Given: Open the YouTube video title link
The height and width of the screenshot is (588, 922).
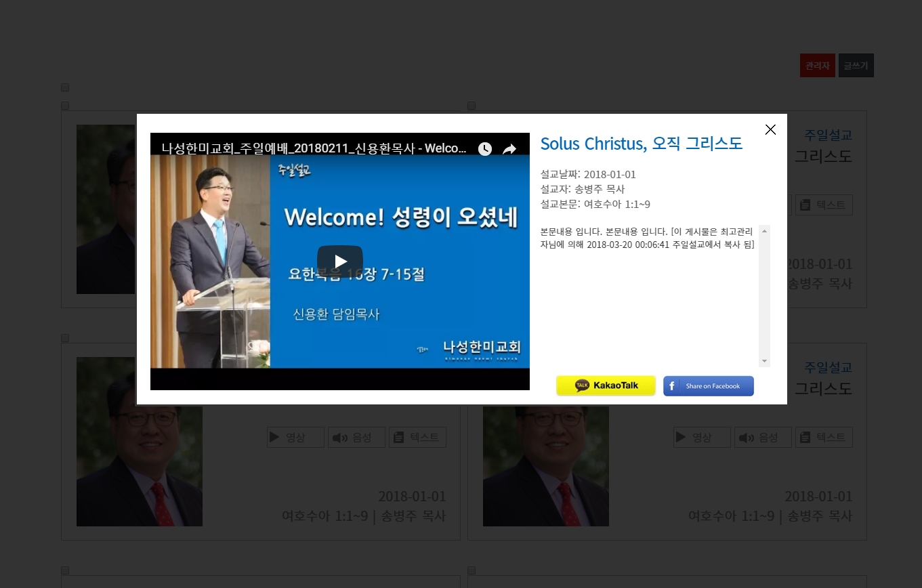Looking at the screenshot, I should 313,148.
